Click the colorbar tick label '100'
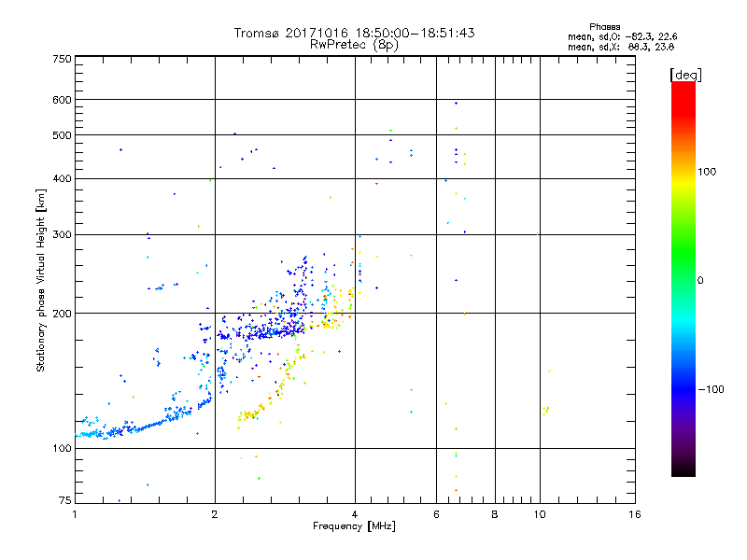This screenshot has width=747, height=560. 707,172
